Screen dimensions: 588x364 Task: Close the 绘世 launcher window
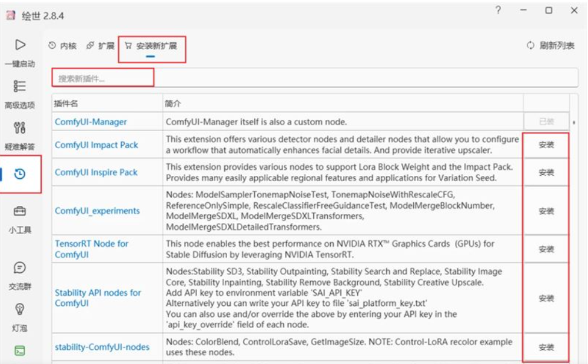(x=574, y=10)
